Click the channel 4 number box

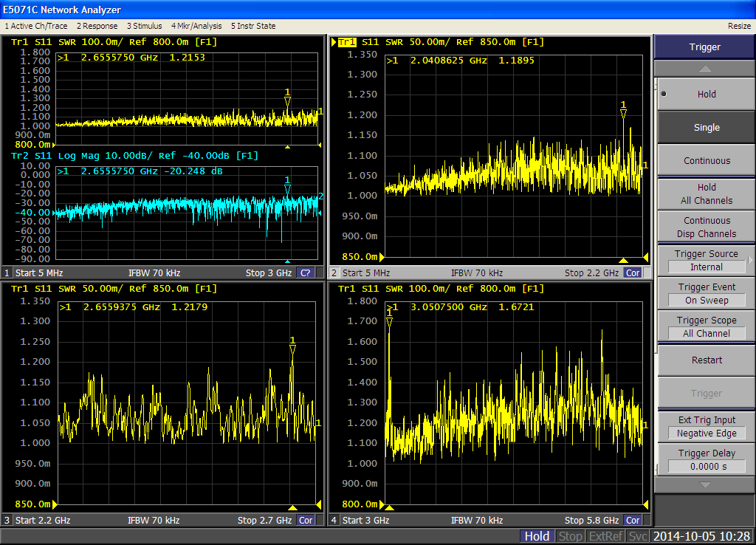click(334, 521)
